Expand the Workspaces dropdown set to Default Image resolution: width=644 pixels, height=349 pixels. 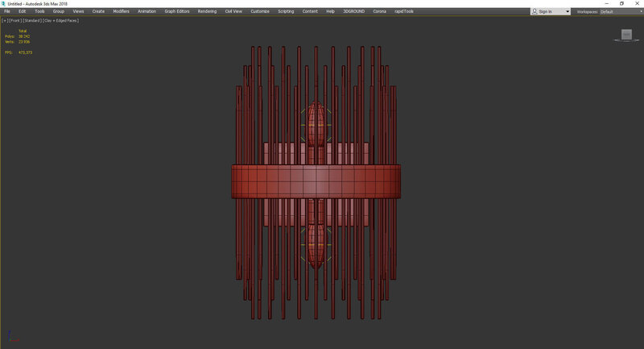coord(618,11)
